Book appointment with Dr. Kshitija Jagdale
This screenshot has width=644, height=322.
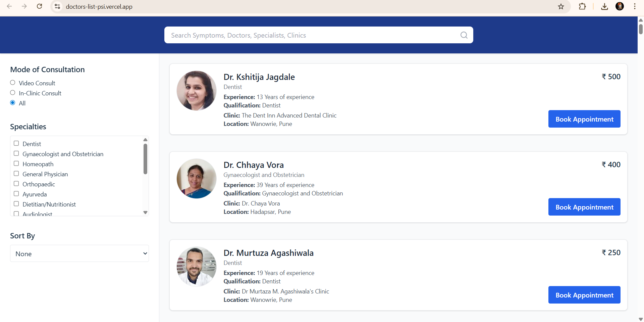(x=584, y=119)
